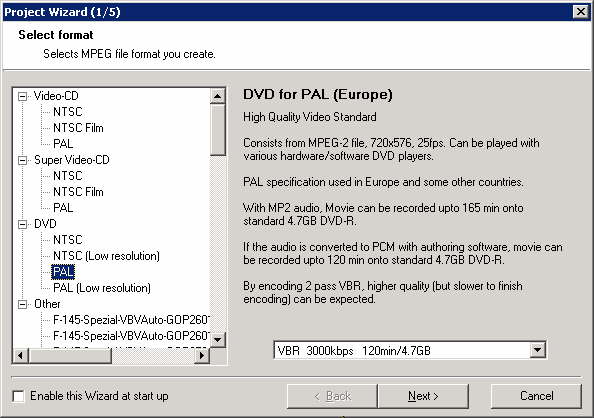Viewport: 594px width, 418px height.
Task: Select PAL (Low resolution) under DVD
Action: click(x=102, y=288)
